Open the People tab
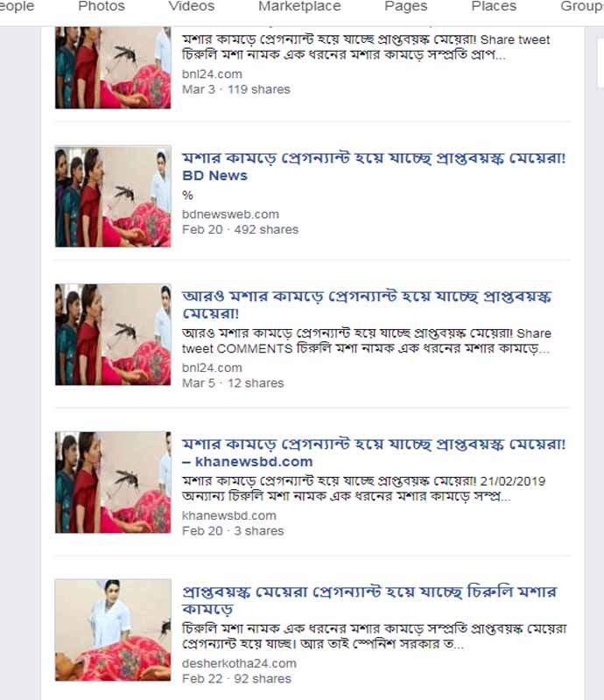Viewport: 604px width, 700px height. click(x=17, y=6)
